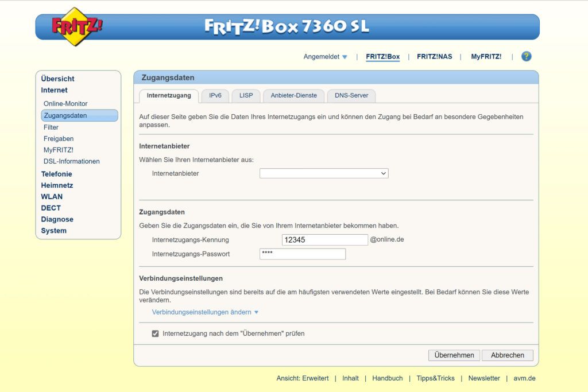Click the Internetzugangs-Kennung input field
The width and height of the screenshot is (588, 392).
324,240
